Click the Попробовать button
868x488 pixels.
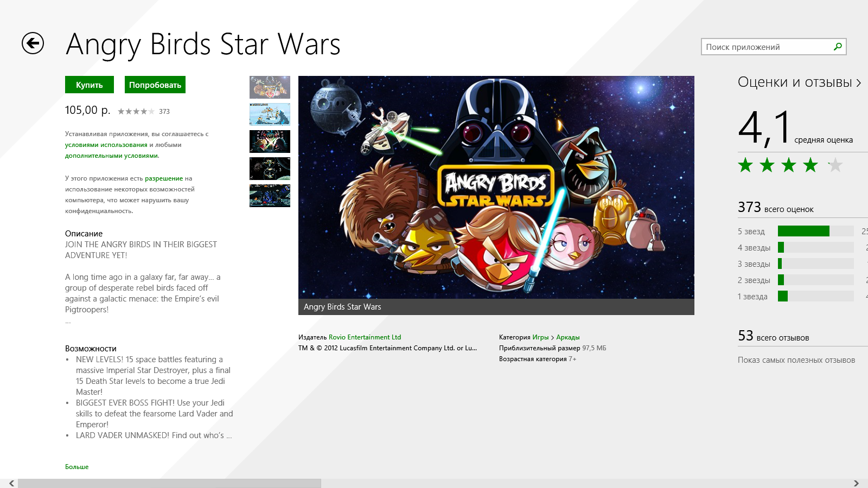tap(155, 85)
